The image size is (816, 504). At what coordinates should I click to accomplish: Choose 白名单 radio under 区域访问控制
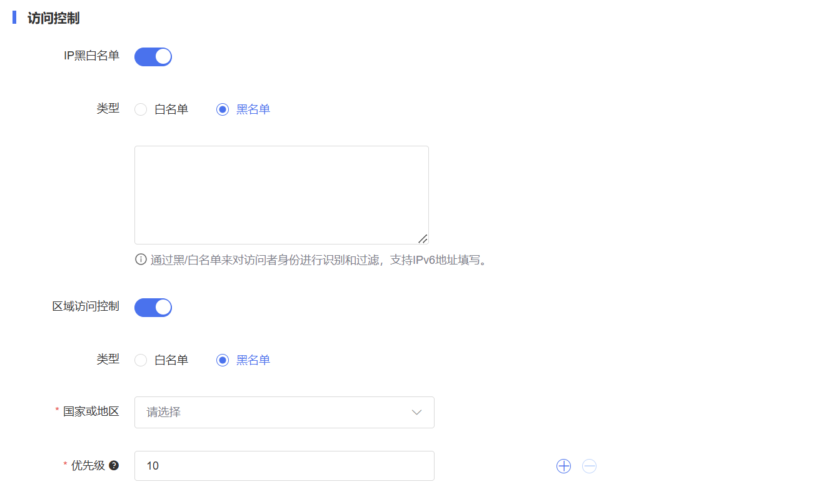pos(141,360)
